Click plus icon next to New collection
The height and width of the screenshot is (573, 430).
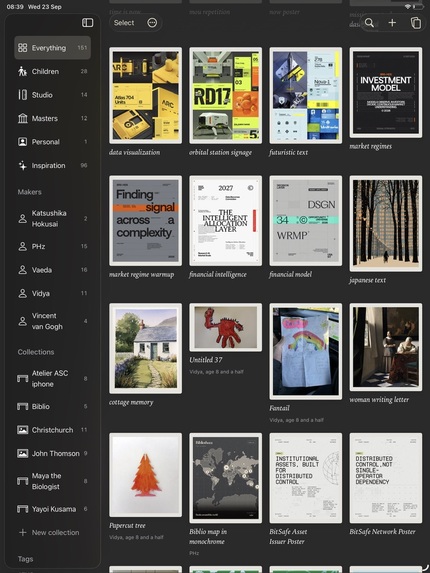point(23,532)
